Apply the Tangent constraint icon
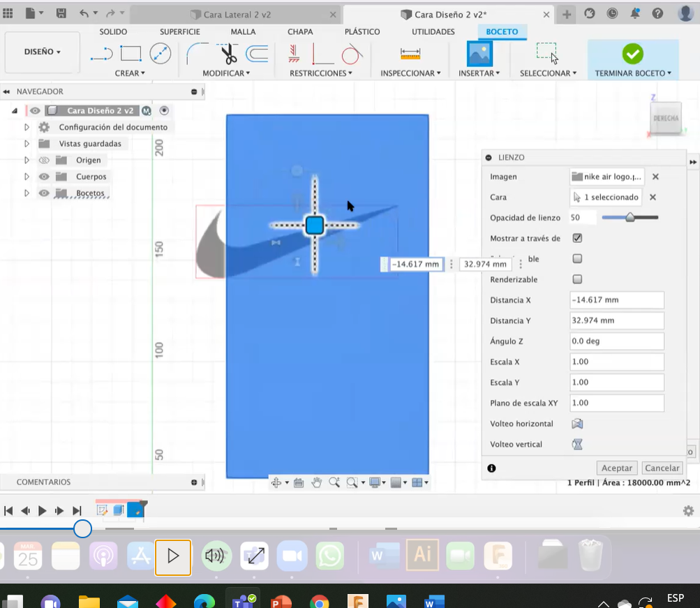The image size is (700, 608). (x=352, y=54)
